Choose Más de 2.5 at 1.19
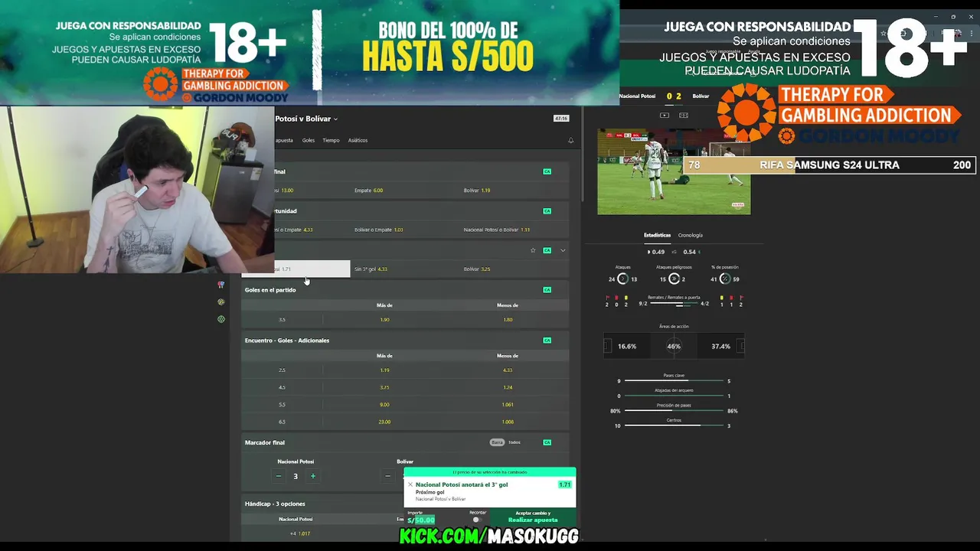This screenshot has width=980, height=551. [x=384, y=370]
